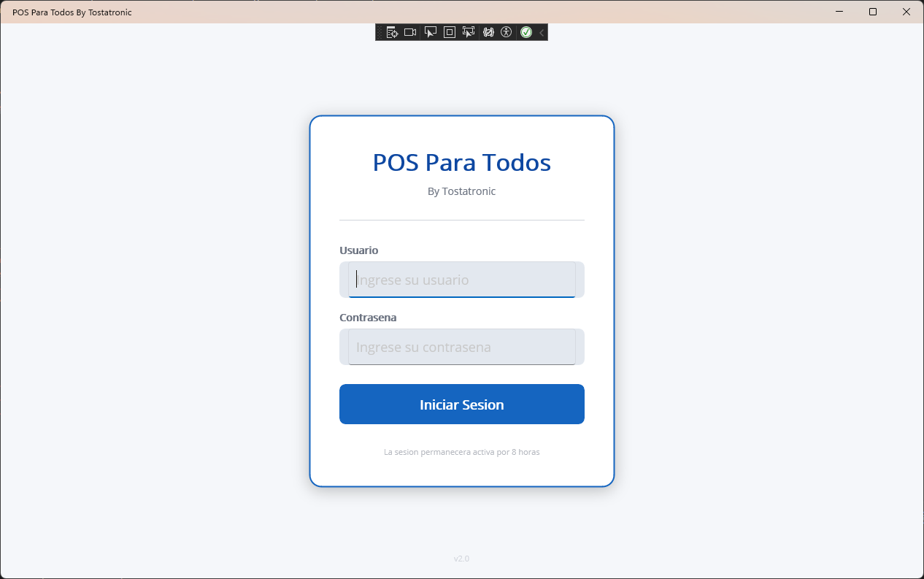Click the POS Para Todos heading
This screenshot has height=579, width=924.
click(x=461, y=162)
